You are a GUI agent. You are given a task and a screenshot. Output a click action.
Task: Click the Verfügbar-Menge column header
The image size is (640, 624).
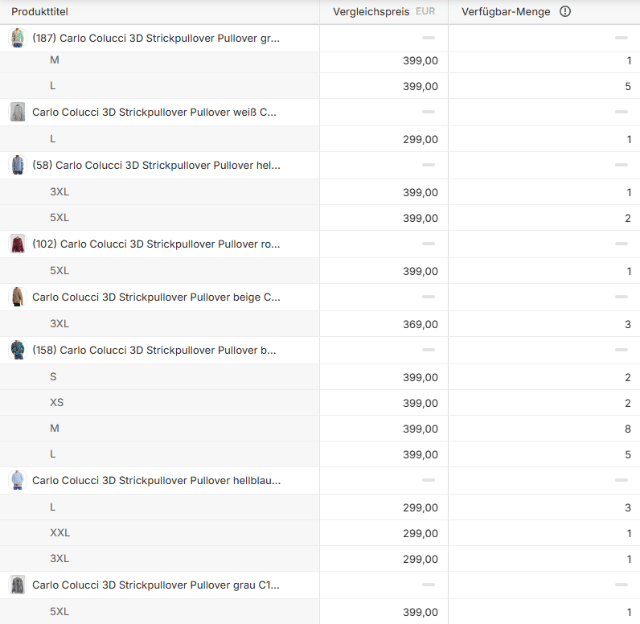click(508, 12)
